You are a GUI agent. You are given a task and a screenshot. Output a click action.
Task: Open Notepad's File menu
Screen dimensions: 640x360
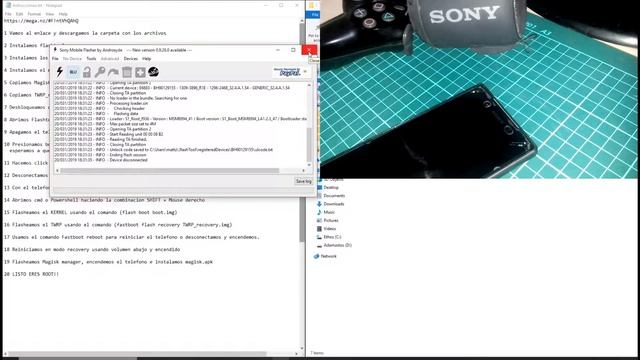tap(8, 14)
